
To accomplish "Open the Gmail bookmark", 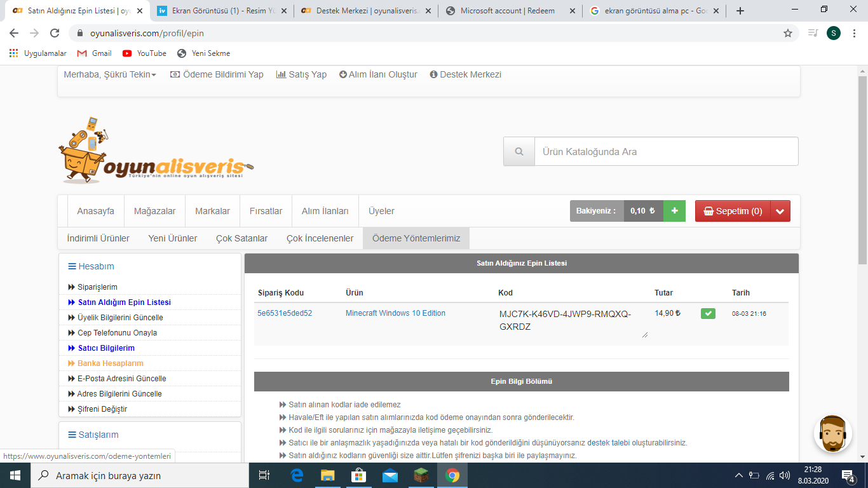I will click(x=94, y=53).
